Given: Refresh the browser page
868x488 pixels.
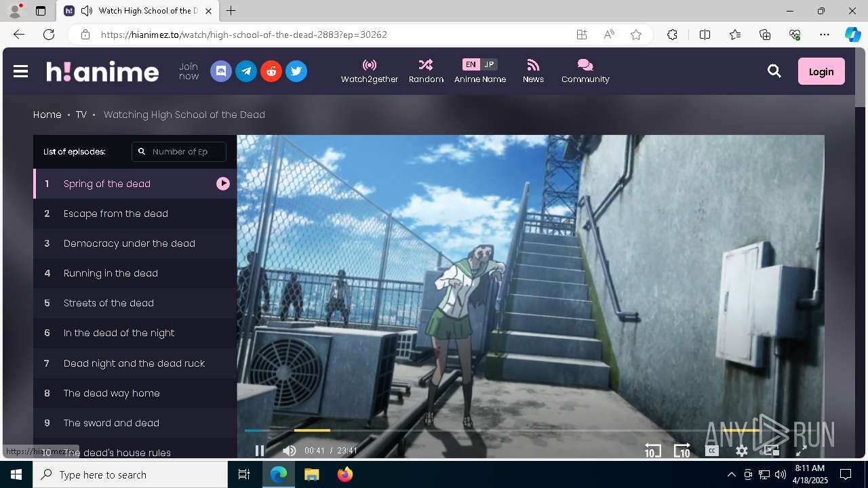Looking at the screenshot, I should pyautogui.click(x=49, y=35).
